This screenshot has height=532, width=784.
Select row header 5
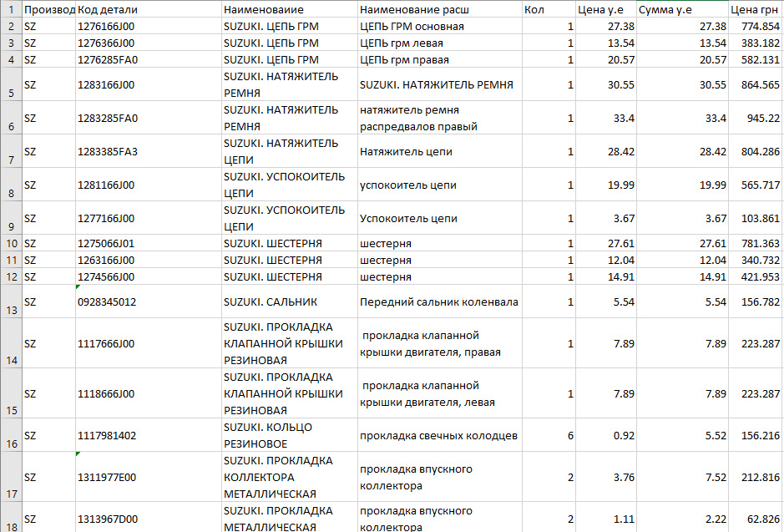(x=11, y=84)
